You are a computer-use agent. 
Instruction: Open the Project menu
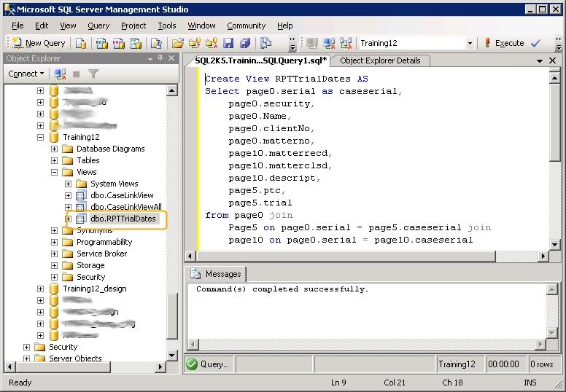[x=133, y=26]
